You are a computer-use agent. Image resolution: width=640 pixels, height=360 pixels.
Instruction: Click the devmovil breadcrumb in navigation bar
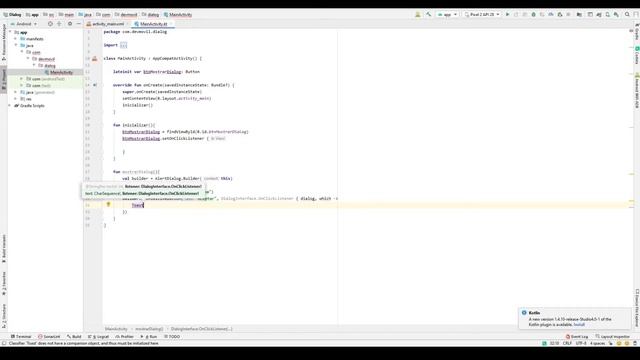point(126,14)
